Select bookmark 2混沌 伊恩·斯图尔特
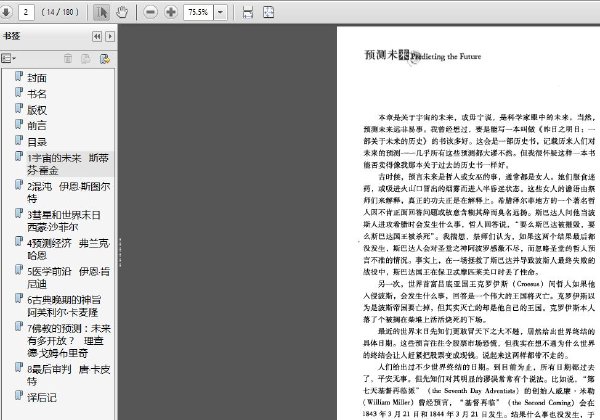 coord(68,192)
